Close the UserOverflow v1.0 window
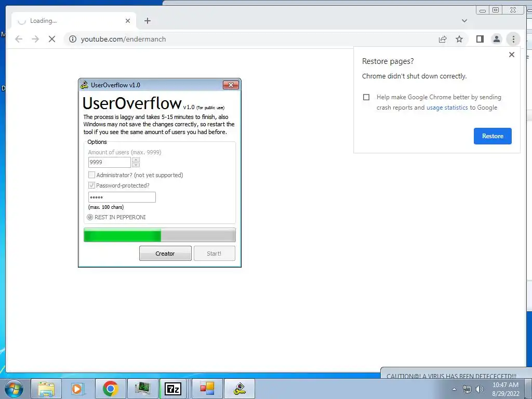532x399 pixels. [x=231, y=85]
